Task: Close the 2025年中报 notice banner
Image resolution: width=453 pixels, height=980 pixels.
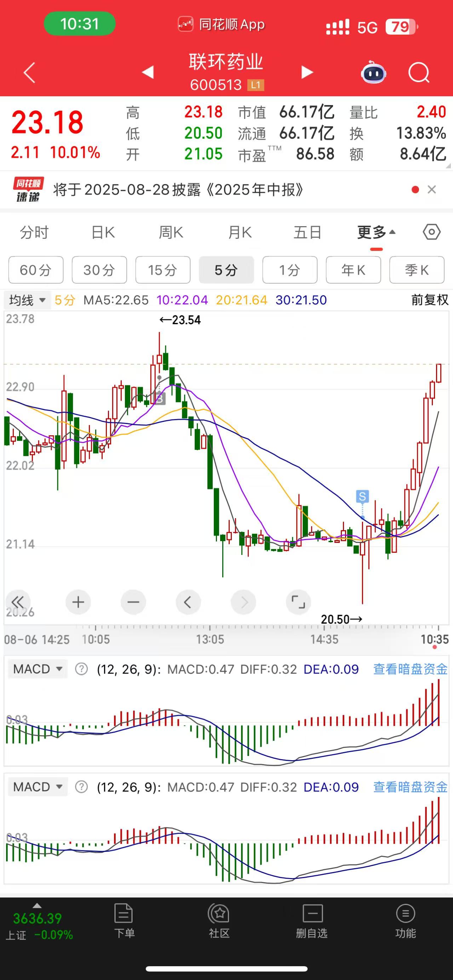Action: coord(432,189)
